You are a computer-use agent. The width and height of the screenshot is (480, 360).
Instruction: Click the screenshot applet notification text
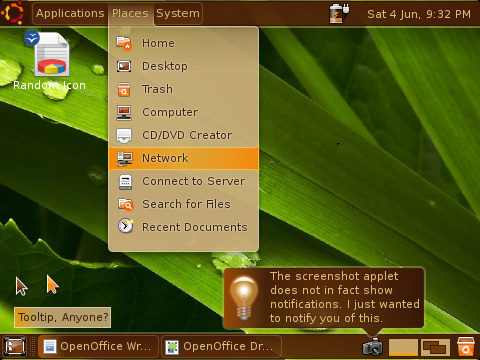(x=345, y=297)
